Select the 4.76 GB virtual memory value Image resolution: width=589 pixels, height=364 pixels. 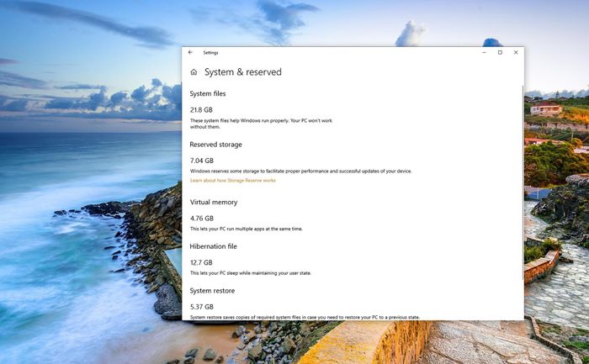[202, 219]
